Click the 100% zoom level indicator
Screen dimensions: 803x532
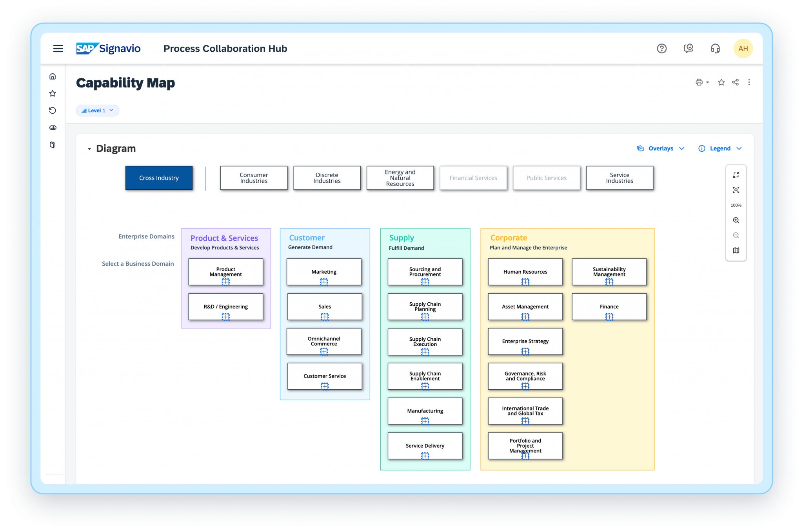coord(736,205)
